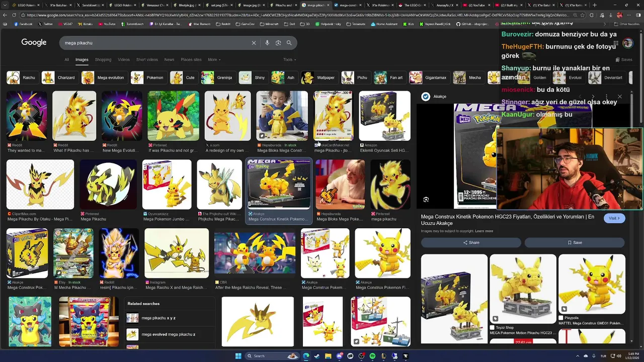
Task: Open related search mega evolved mega pikachu z
Action: 170,334
